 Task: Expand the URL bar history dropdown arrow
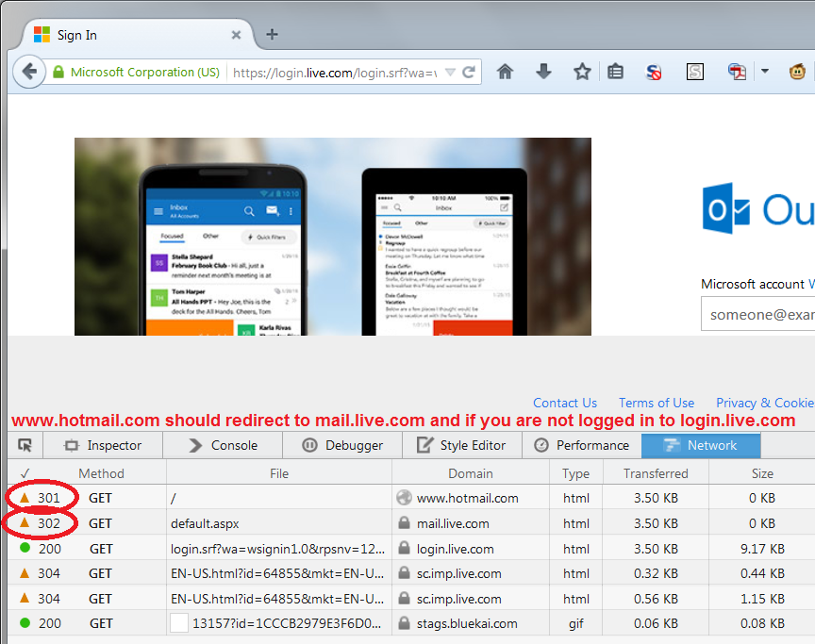click(450, 73)
